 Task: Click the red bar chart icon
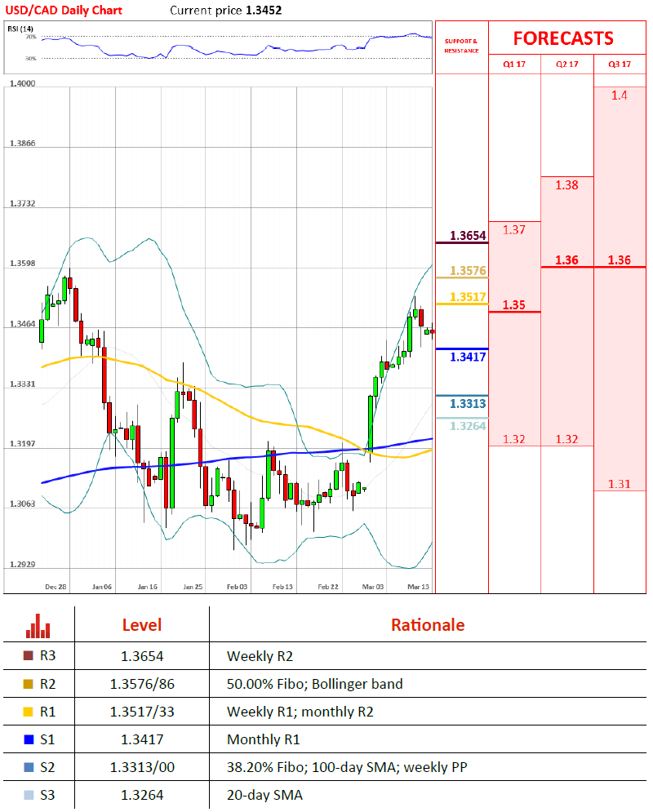coord(38,626)
